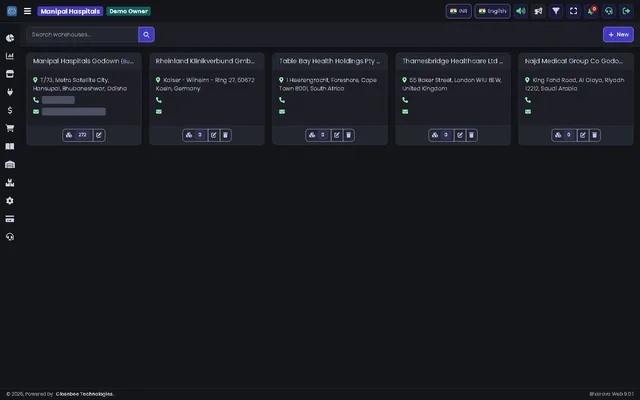The width and height of the screenshot is (640, 400).
Task: Click the phone icon on Manipal Hospitals Godown card
Action: [x=36, y=100]
